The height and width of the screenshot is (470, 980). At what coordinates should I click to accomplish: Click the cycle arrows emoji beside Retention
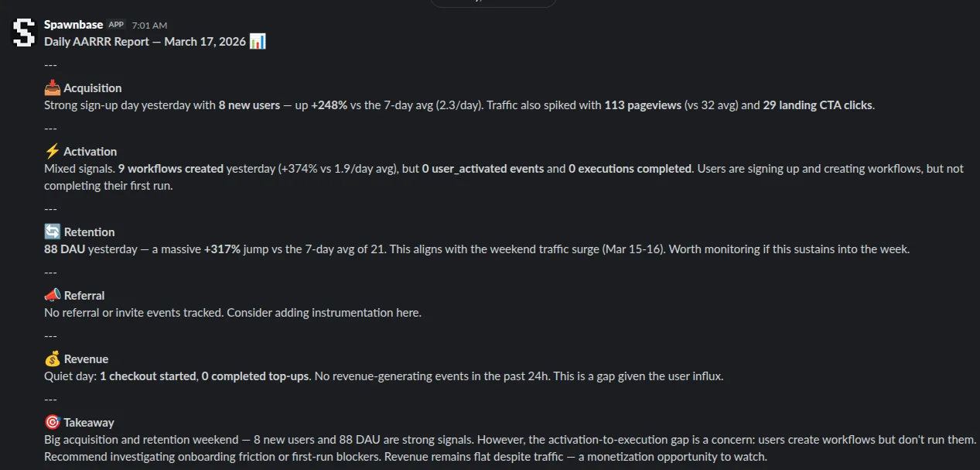click(x=53, y=232)
